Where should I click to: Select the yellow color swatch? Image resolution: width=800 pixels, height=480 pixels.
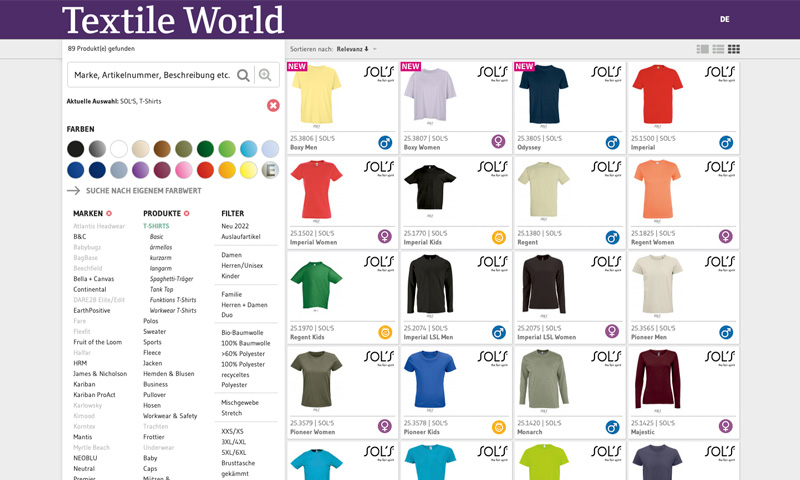pyautogui.click(x=248, y=170)
